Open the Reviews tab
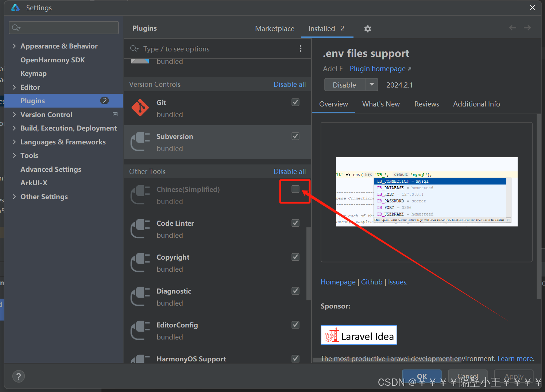Viewport: 545px width, 392px height. pos(426,104)
